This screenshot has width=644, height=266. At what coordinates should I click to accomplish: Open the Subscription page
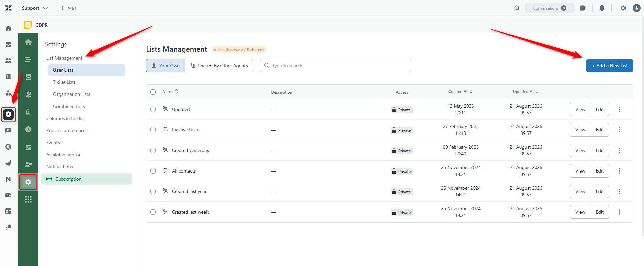[x=86, y=179]
